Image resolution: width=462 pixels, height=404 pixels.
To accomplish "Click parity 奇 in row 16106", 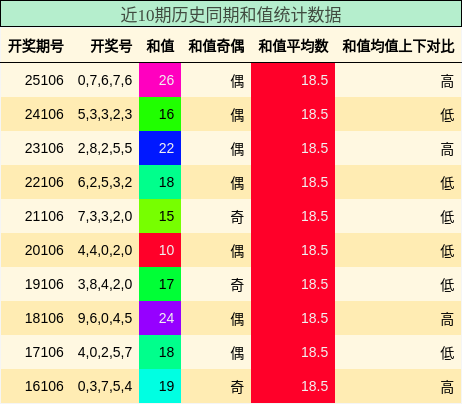I will (x=237, y=387).
